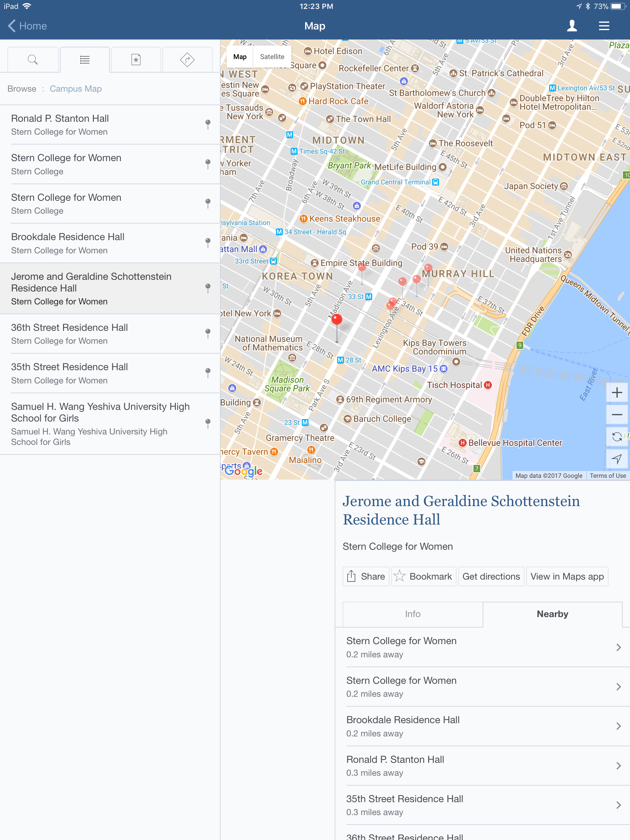This screenshot has height=840, width=630.
Task: Select Samuel H. Wang Yeshiva University High School
Action: click(110, 424)
